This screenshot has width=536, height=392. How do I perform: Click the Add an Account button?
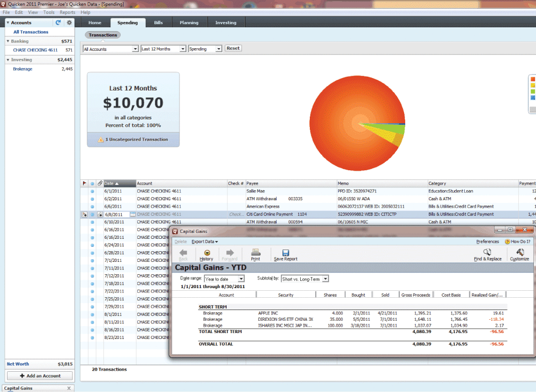[40, 375]
